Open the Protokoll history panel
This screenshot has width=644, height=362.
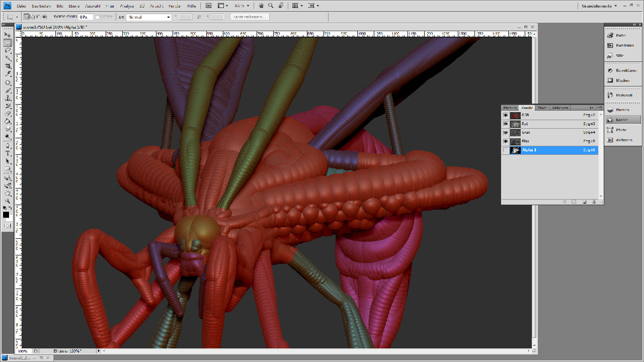coord(622,95)
